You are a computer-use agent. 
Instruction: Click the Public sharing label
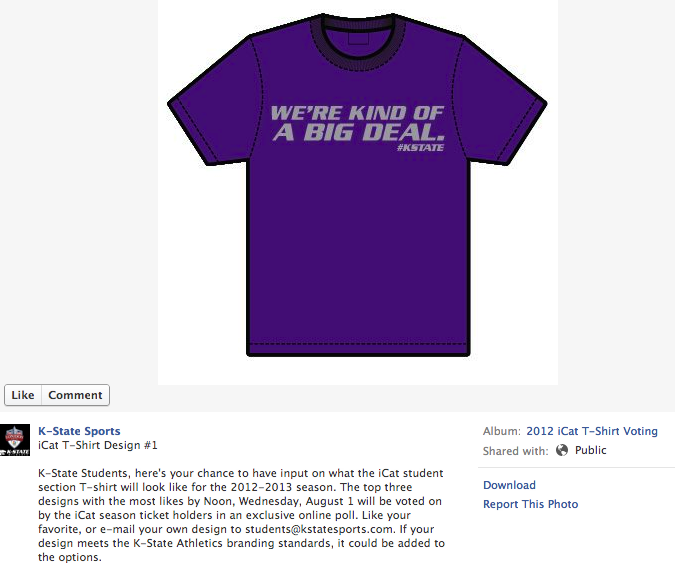591,450
